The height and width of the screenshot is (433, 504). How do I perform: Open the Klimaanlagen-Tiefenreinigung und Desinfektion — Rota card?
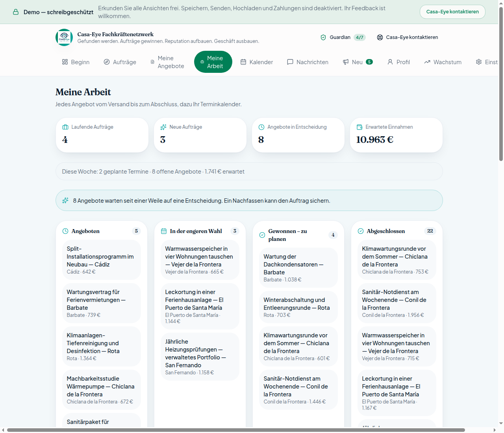click(x=102, y=346)
